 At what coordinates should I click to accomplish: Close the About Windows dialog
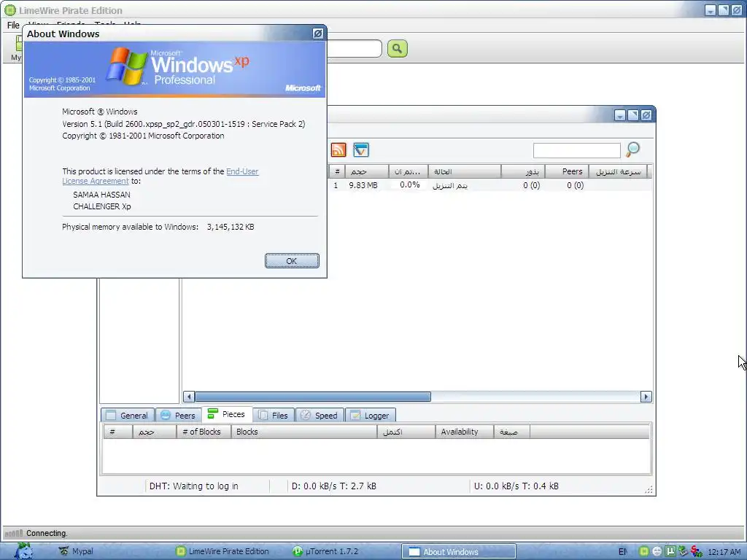(318, 34)
